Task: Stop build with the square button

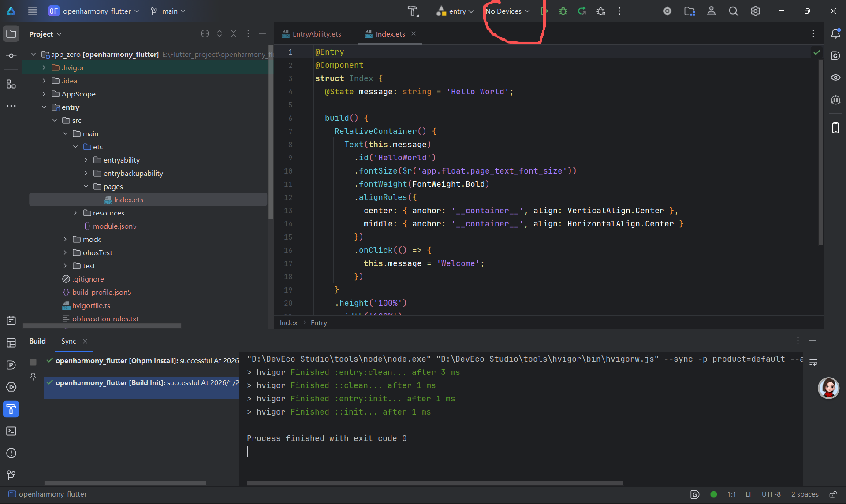Action: pos(33,362)
